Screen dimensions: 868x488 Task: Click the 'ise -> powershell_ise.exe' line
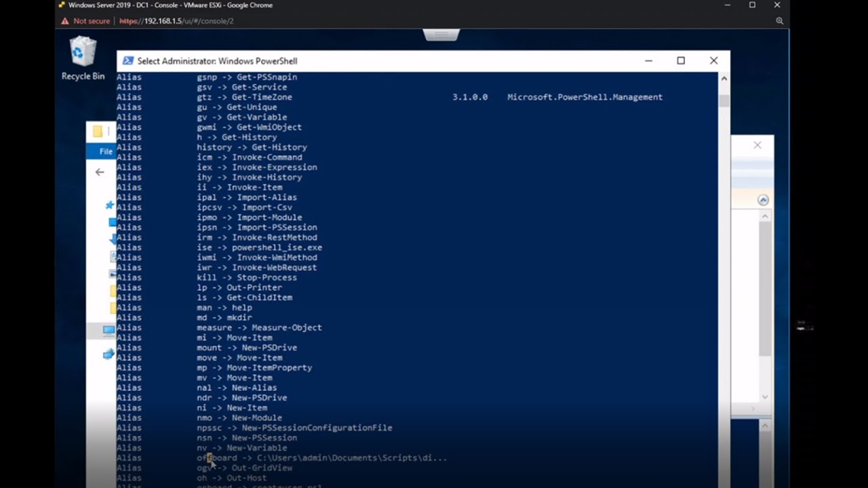pyautogui.click(x=259, y=247)
